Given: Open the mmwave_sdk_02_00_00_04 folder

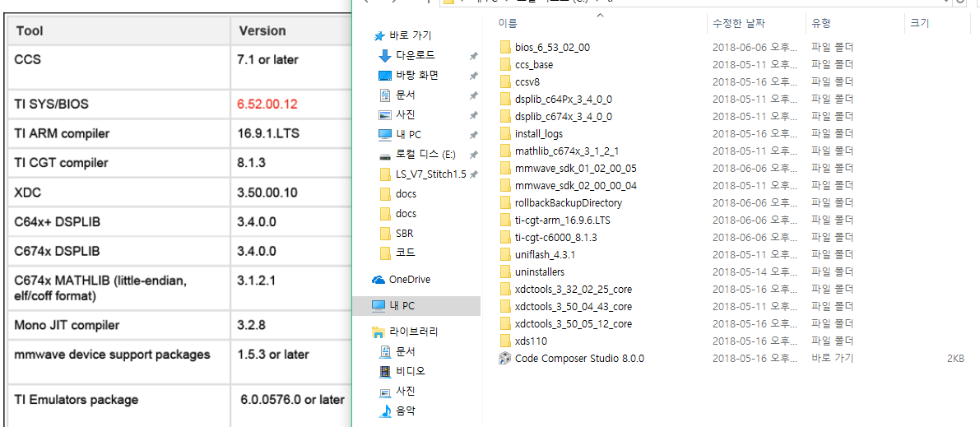Looking at the screenshot, I should [576, 186].
